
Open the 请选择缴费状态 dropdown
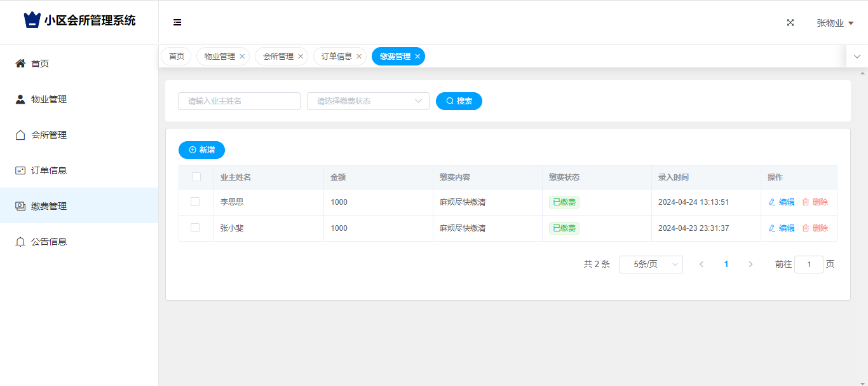pos(368,101)
